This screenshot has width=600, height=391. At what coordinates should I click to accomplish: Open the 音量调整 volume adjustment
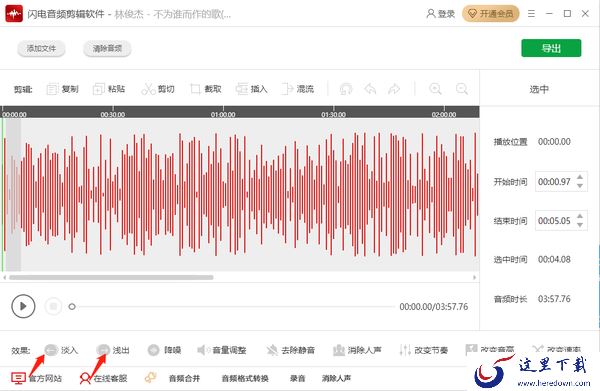(x=222, y=350)
